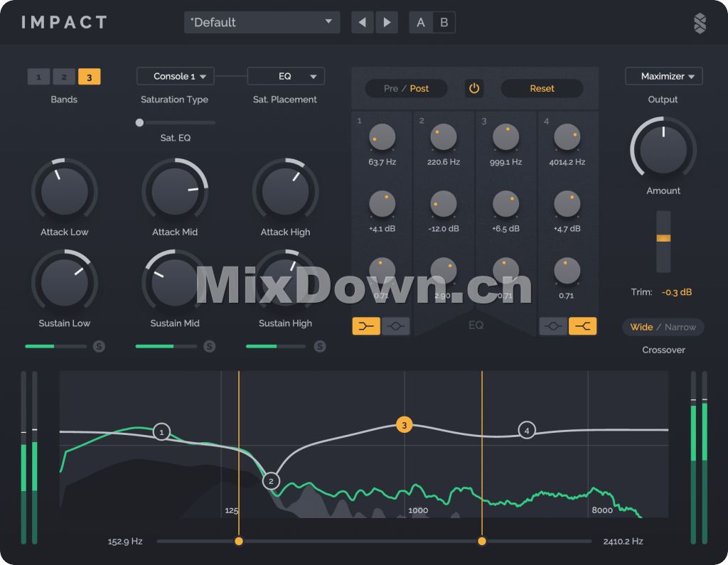
Task: Open EQ saturation placement dropdown
Action: (286, 76)
